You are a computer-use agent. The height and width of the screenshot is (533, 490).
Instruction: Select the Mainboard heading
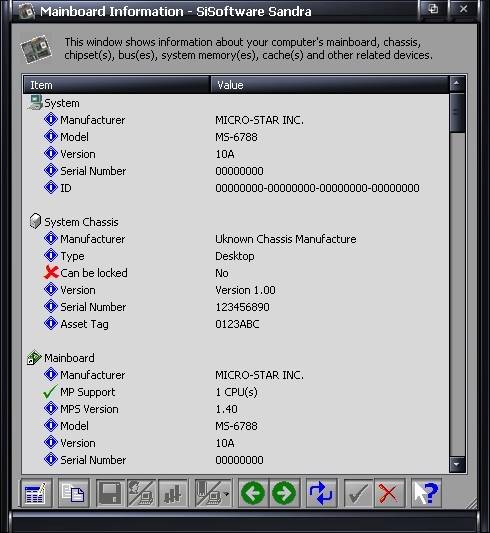(69, 358)
